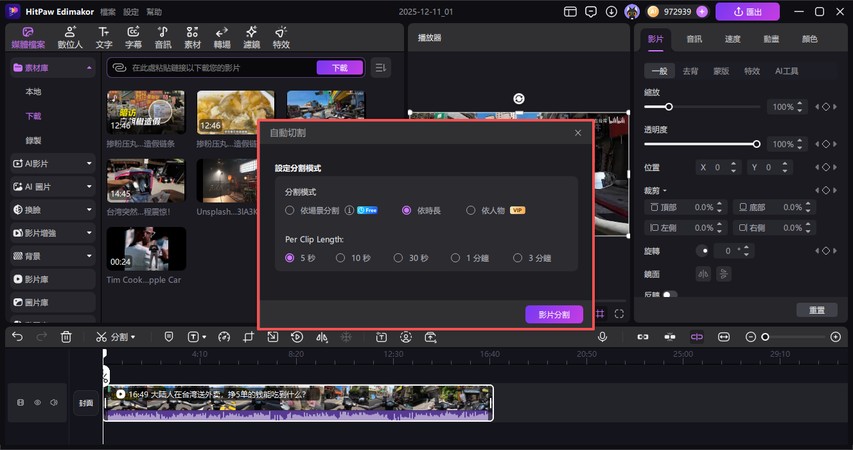Click the speed gauge icon in timeline toolbar

[x=224, y=337]
